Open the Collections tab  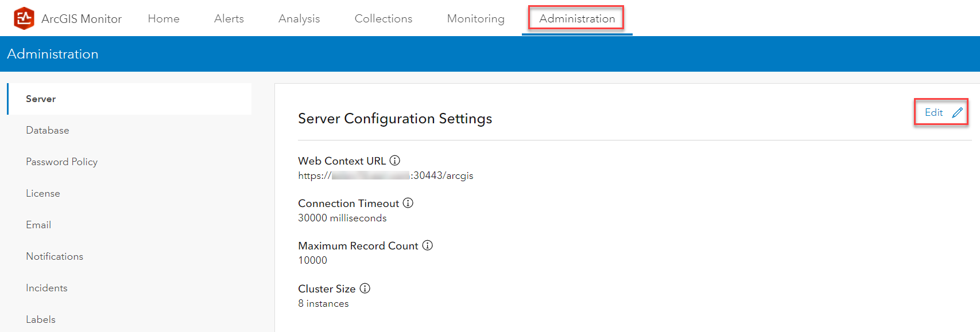[384, 18]
